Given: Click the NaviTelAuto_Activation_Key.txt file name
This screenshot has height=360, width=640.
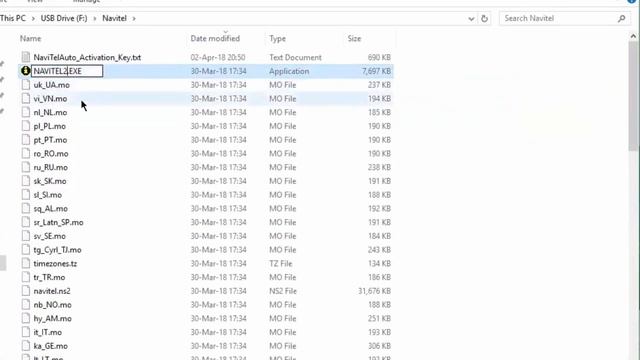Looking at the screenshot, I should [87, 57].
